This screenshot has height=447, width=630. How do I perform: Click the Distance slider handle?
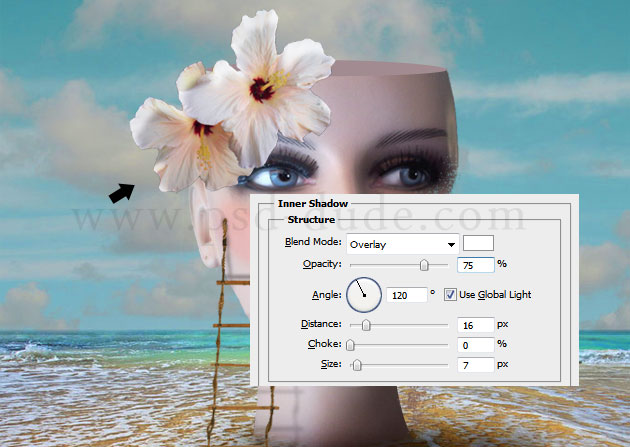pyautogui.click(x=366, y=325)
